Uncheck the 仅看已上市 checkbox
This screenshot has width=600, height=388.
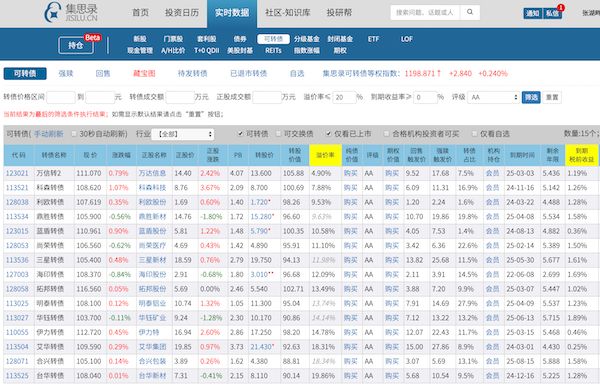click(x=329, y=134)
